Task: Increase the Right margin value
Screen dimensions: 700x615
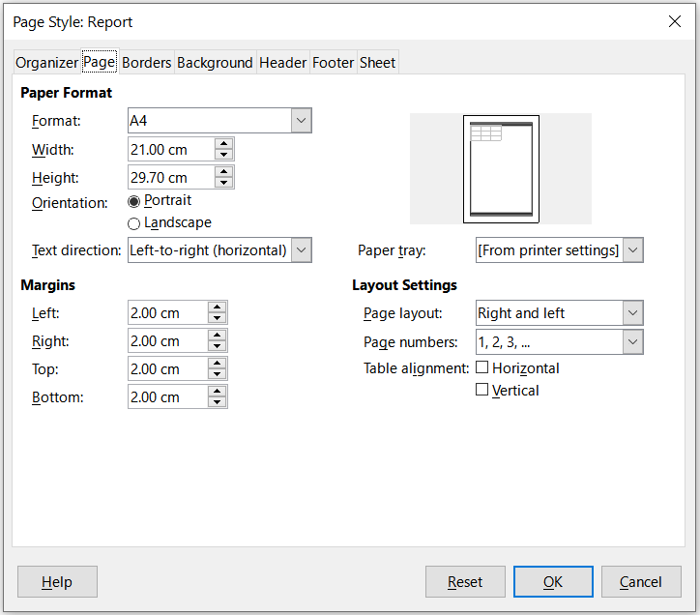Action: pyautogui.click(x=217, y=336)
